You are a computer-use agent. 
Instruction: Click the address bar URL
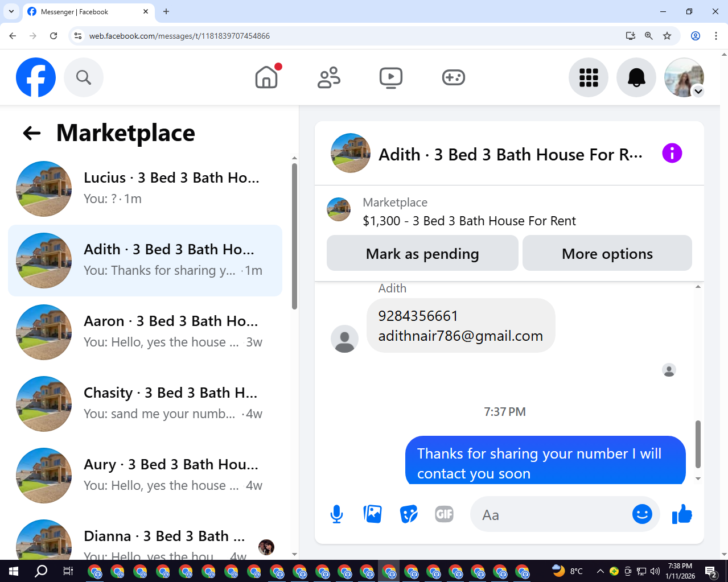179,36
